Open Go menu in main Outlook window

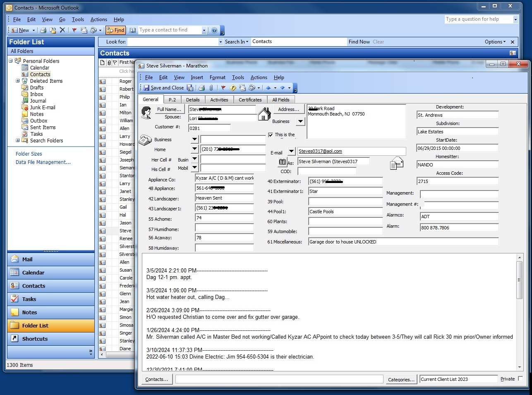coord(62,19)
